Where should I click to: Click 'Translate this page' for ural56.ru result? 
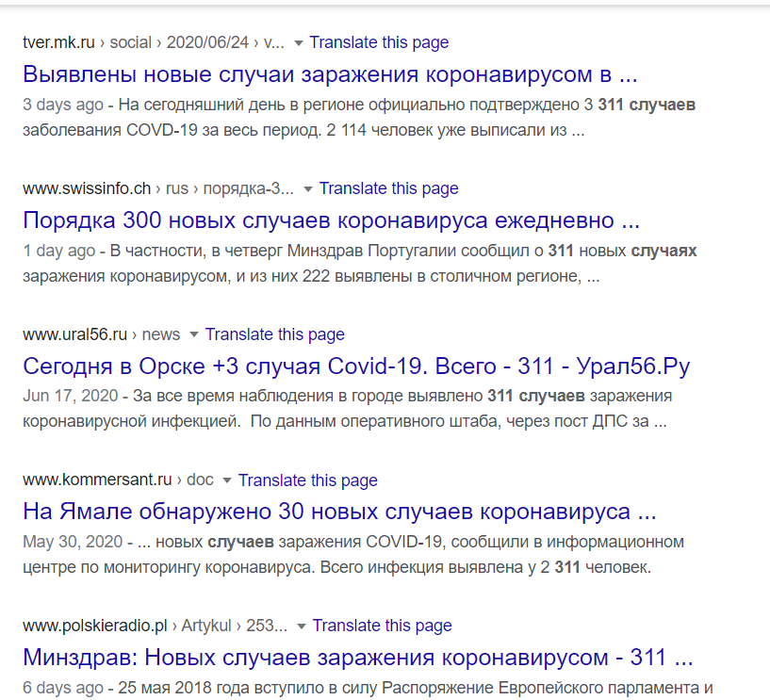[275, 334]
